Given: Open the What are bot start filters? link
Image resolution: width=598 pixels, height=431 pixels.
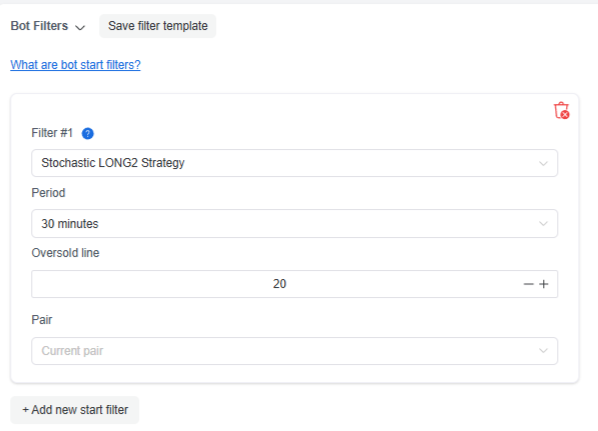Looking at the screenshot, I should (76, 65).
